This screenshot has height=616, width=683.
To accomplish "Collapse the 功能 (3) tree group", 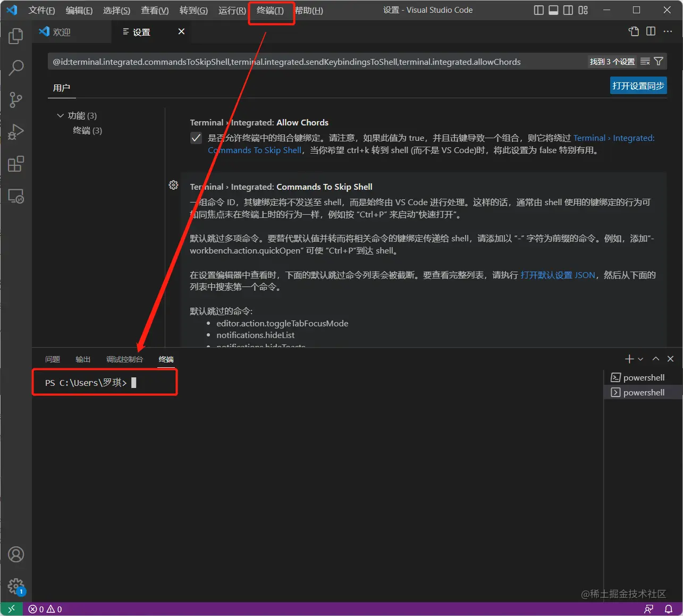I will [60, 115].
